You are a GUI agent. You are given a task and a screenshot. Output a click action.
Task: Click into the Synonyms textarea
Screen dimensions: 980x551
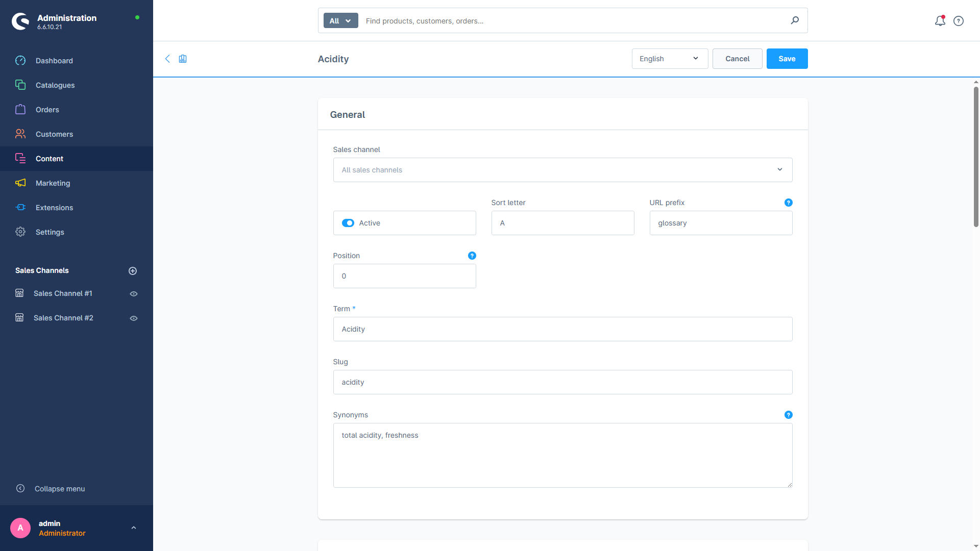tap(562, 455)
